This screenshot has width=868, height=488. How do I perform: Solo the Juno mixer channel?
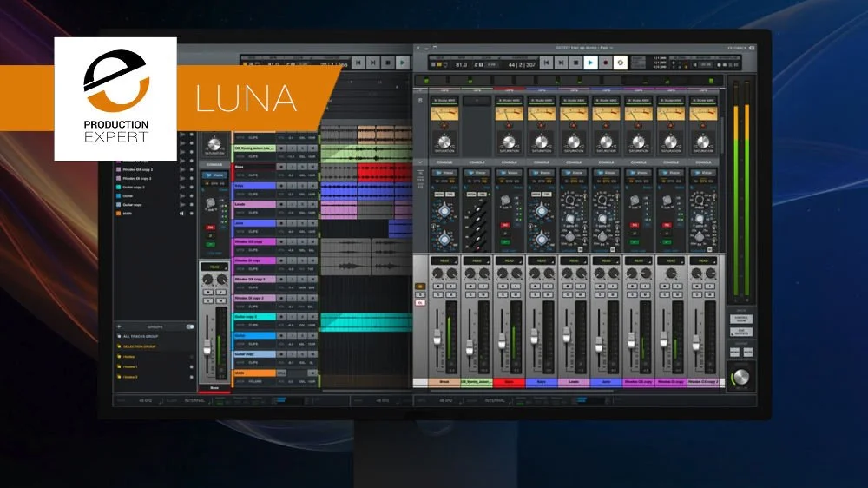(600, 294)
